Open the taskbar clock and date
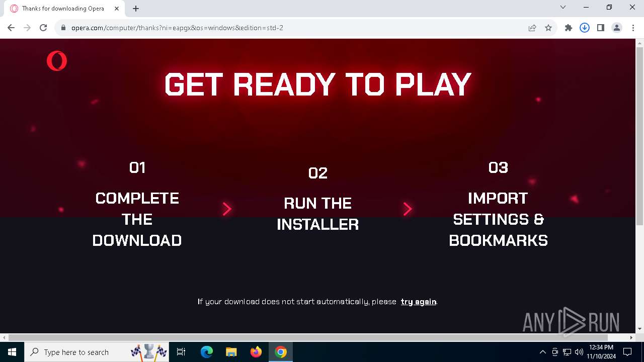 (x=601, y=352)
